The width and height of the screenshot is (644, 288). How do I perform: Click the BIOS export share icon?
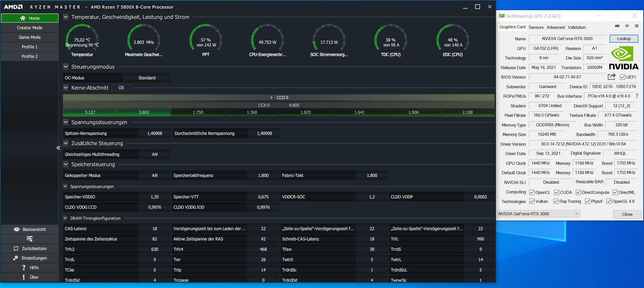(612, 77)
